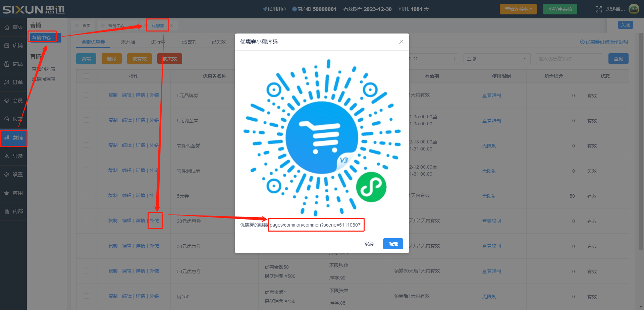
Task: Switch to 未开始 tab
Action: coord(128,42)
